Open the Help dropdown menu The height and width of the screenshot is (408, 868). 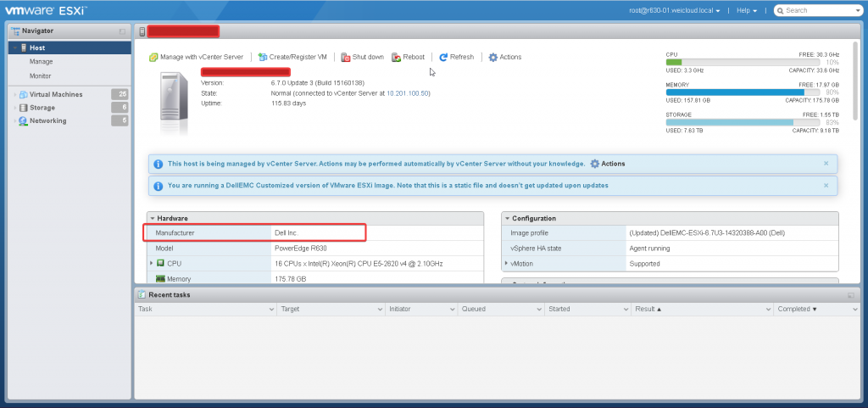tap(746, 10)
